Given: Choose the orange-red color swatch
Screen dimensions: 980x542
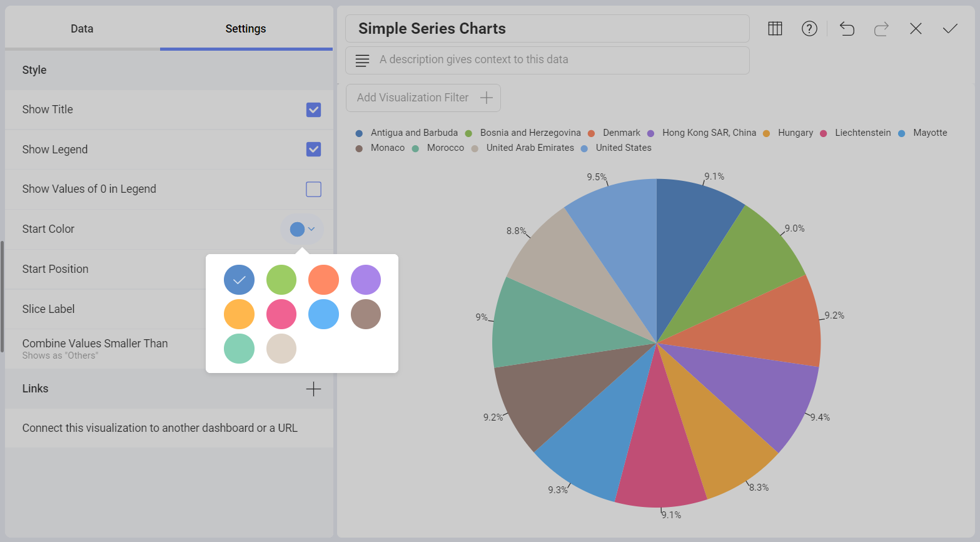Looking at the screenshot, I should click(323, 280).
